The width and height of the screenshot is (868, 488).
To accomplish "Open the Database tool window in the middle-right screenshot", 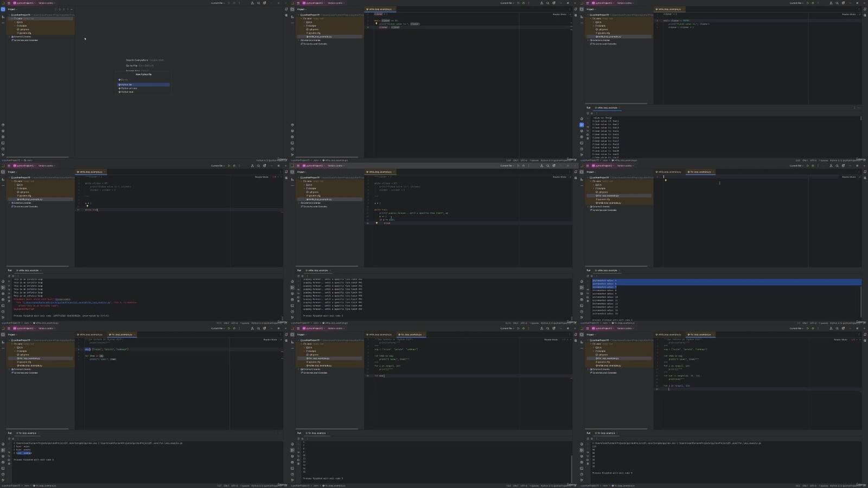I will coord(865,178).
